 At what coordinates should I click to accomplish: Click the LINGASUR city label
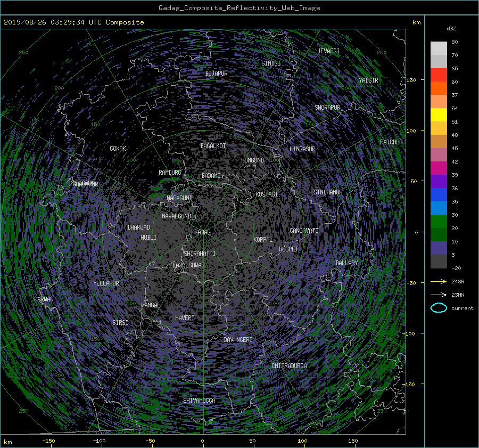click(x=302, y=149)
